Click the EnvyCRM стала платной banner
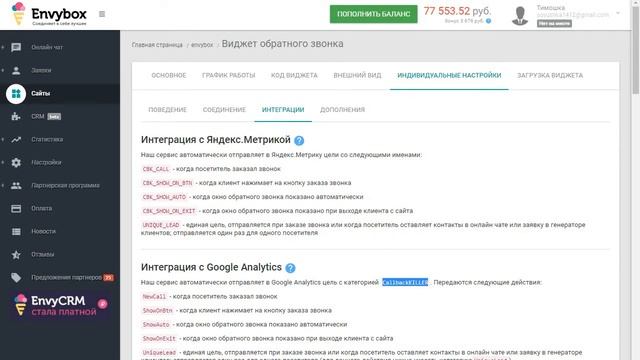The width and height of the screenshot is (640, 360). click(60, 305)
